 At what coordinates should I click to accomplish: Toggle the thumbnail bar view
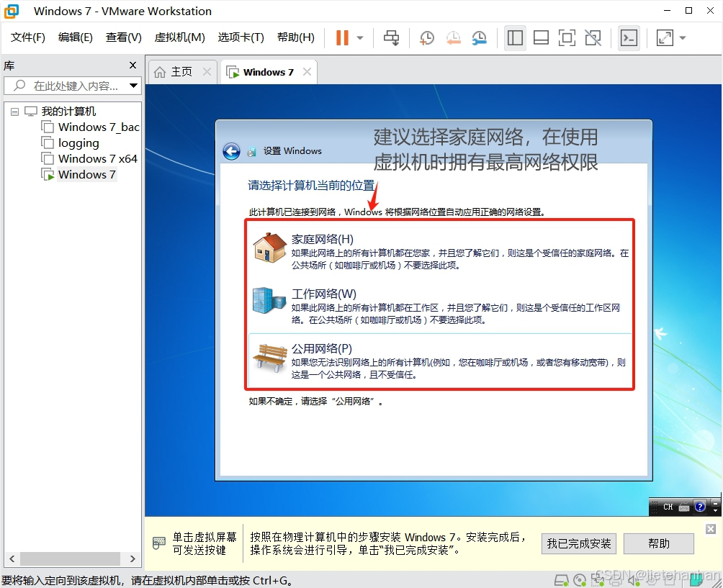541,38
